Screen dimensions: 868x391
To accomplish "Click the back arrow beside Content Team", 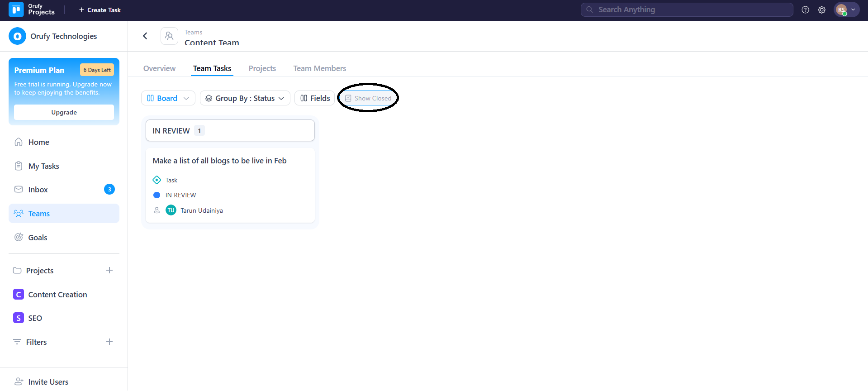I will pos(145,36).
